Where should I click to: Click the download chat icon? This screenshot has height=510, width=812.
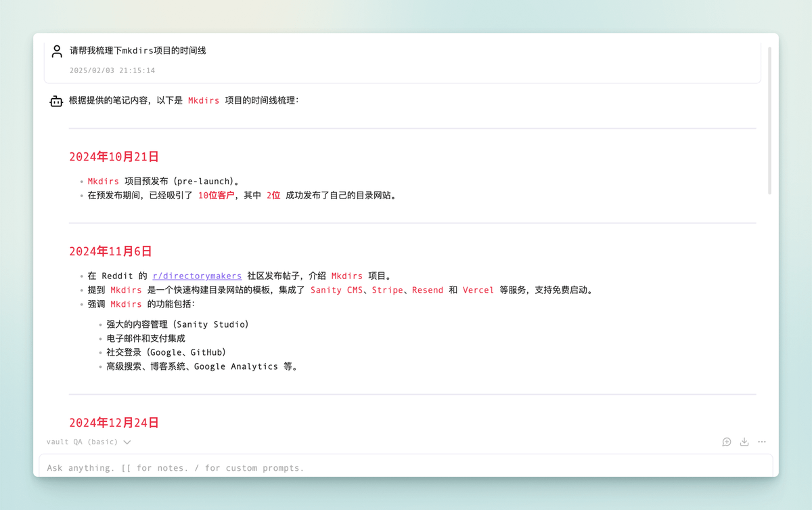click(x=744, y=442)
